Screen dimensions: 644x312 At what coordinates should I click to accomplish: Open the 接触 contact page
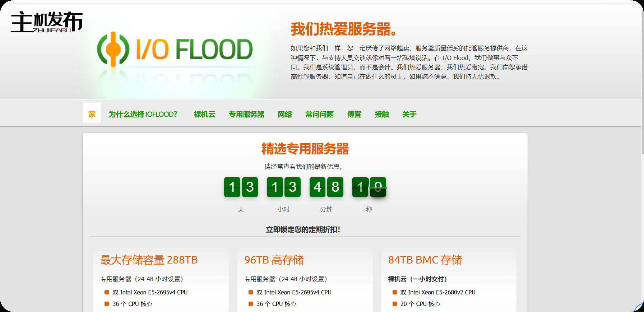pos(381,114)
